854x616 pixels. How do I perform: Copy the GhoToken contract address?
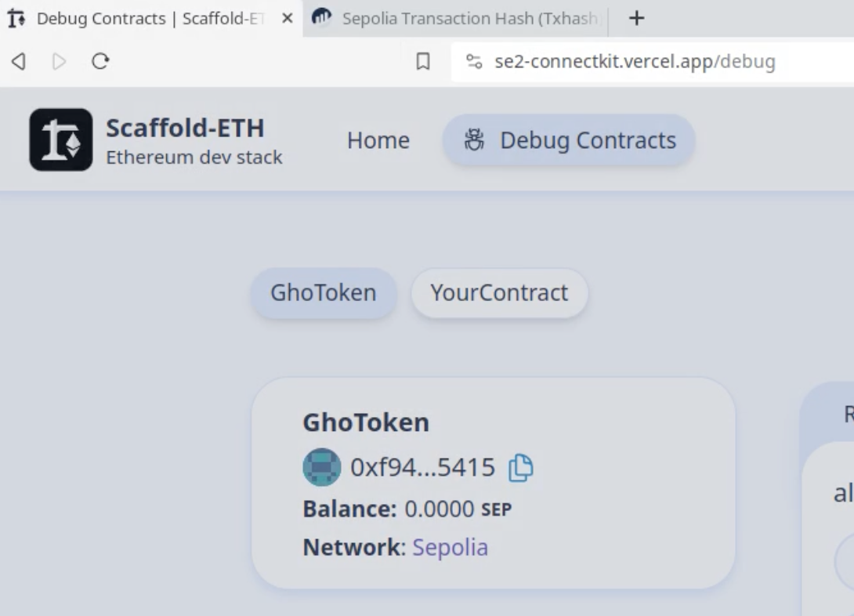point(521,468)
